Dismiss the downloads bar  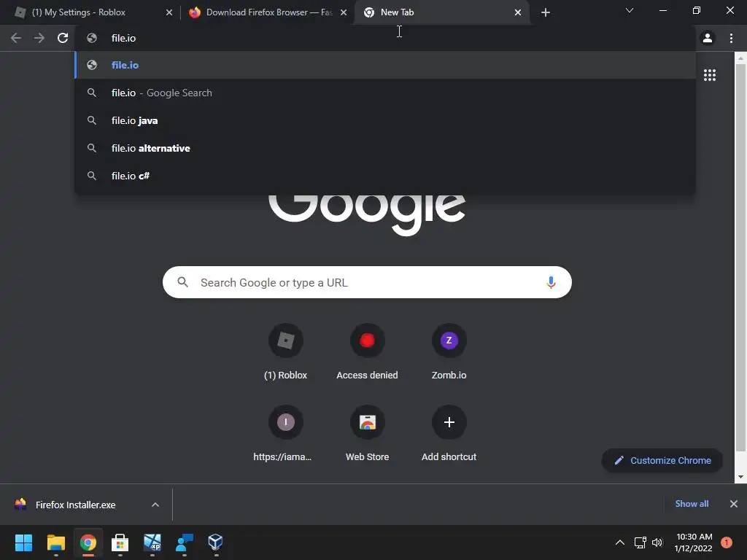(x=734, y=504)
